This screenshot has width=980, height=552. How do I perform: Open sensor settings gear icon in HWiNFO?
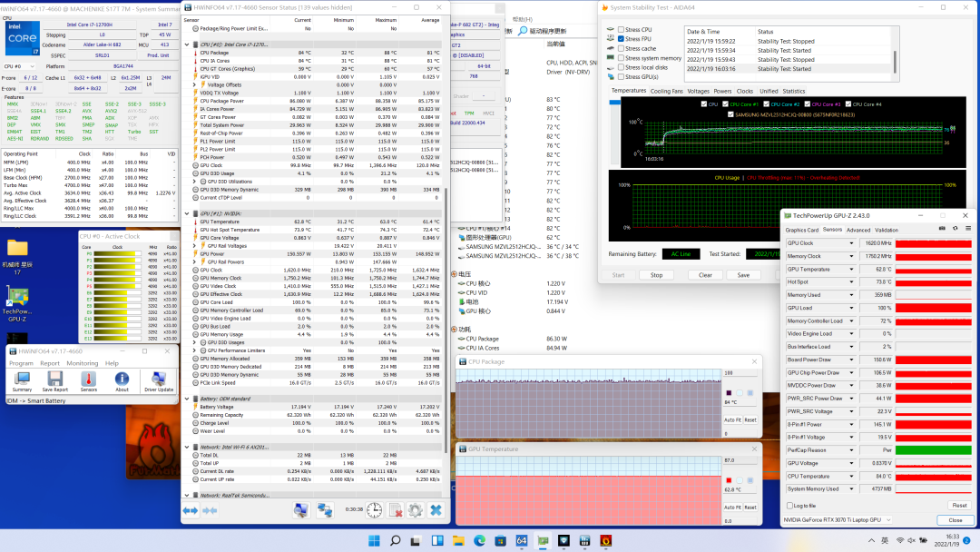click(416, 511)
